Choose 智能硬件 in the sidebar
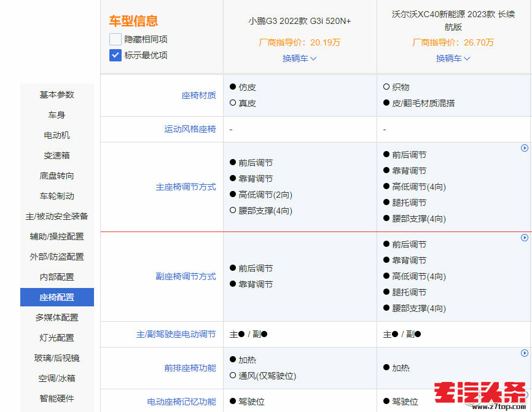Viewport: 532px width, 412px height. tap(57, 398)
